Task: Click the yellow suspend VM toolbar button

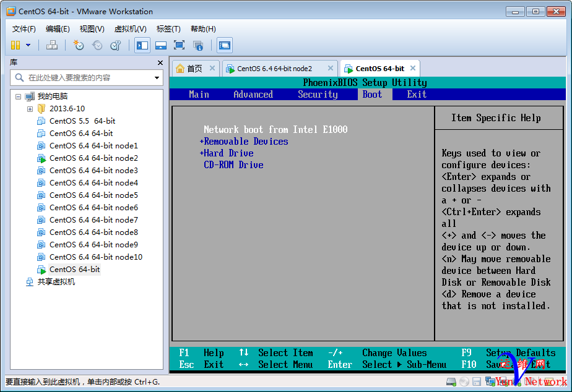Action: pos(15,45)
